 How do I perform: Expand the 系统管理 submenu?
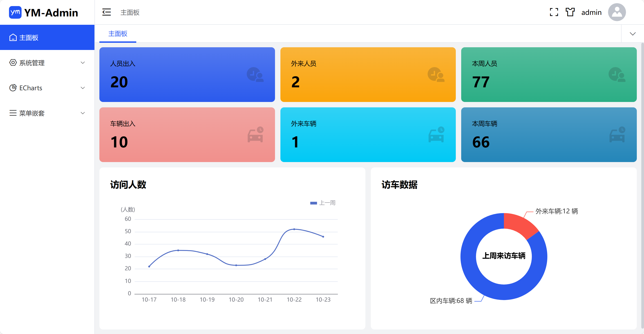click(x=47, y=63)
